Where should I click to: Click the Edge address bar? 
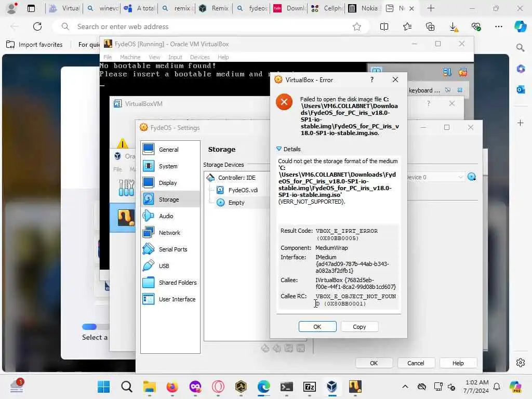pyautogui.click(x=210, y=26)
